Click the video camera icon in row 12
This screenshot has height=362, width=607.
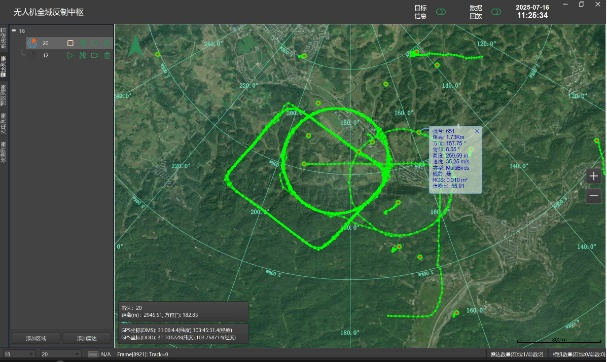[94, 55]
